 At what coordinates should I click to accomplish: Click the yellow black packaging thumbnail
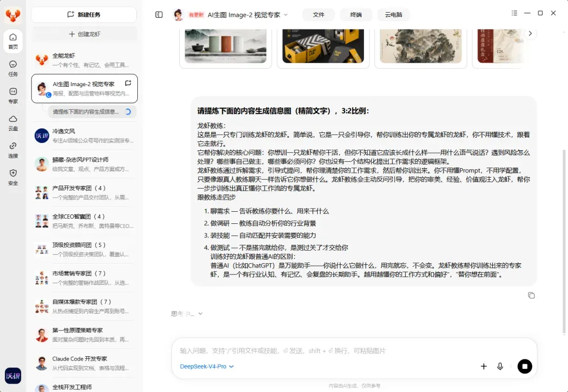[x=323, y=46]
